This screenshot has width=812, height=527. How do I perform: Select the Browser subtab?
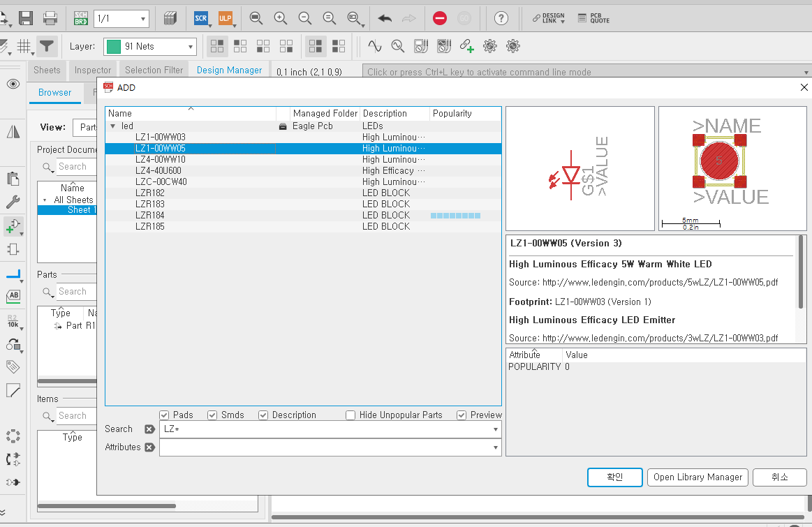(55, 93)
